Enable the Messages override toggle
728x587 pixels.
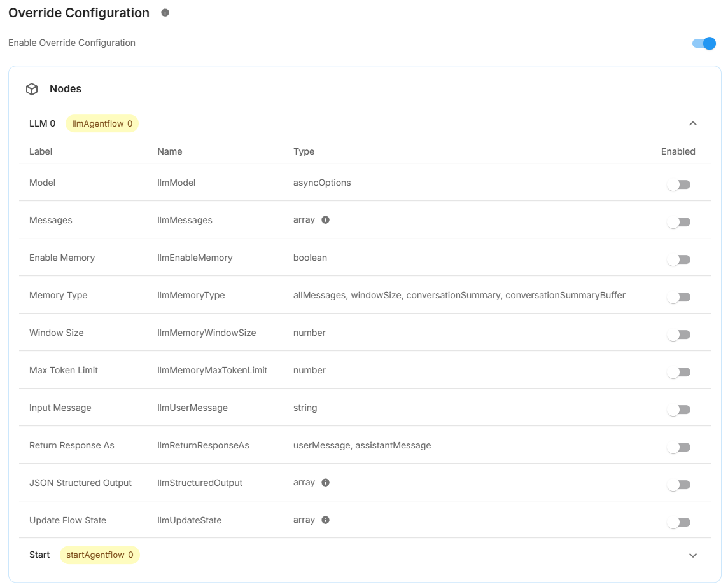click(678, 222)
